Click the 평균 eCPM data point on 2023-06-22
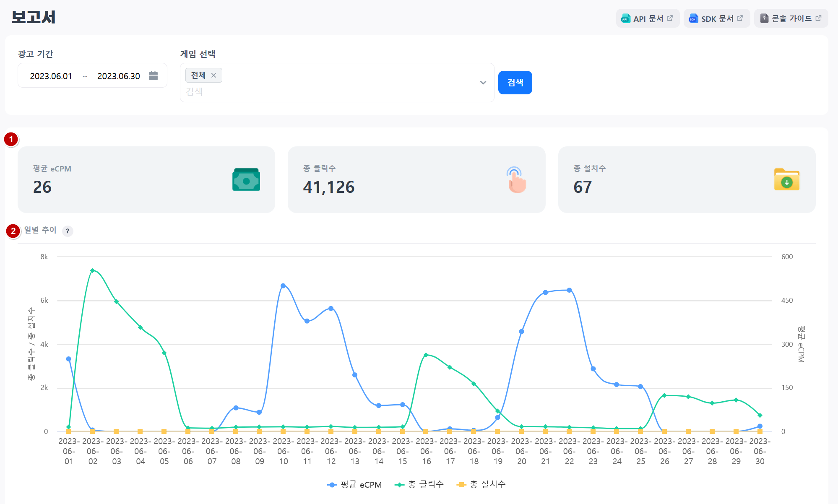The image size is (838, 504). 569,290
